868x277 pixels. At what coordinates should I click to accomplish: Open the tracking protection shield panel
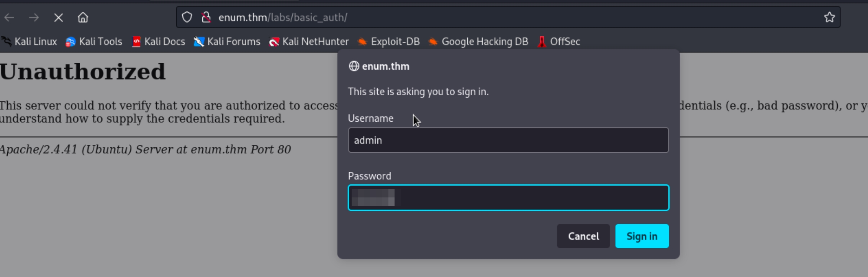tap(187, 17)
